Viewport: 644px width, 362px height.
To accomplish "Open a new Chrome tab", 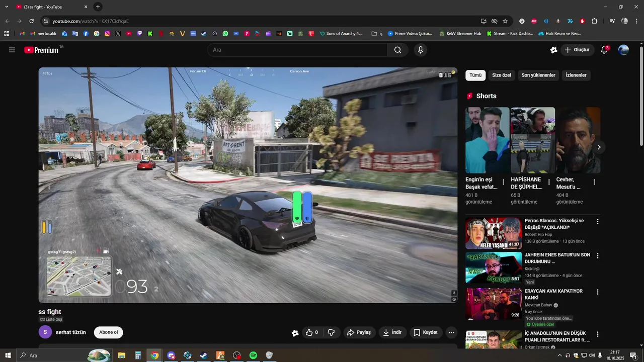I will [x=98, y=7].
